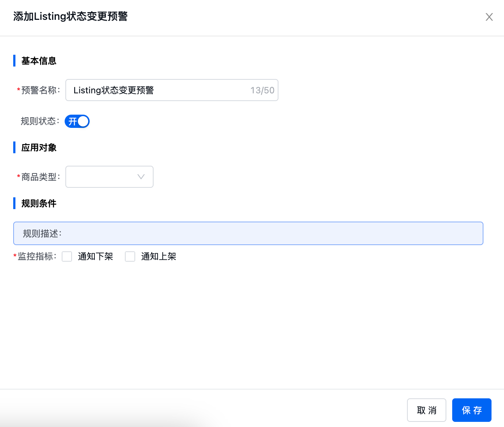Click the dialog title 添加Listing状态变更预警
The image size is (504, 427).
click(x=71, y=17)
